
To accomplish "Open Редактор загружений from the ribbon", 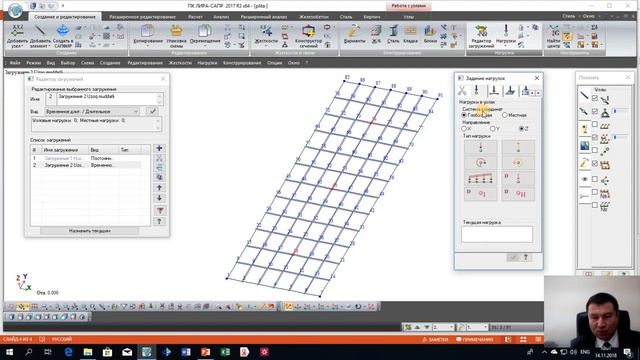I will click(481, 36).
